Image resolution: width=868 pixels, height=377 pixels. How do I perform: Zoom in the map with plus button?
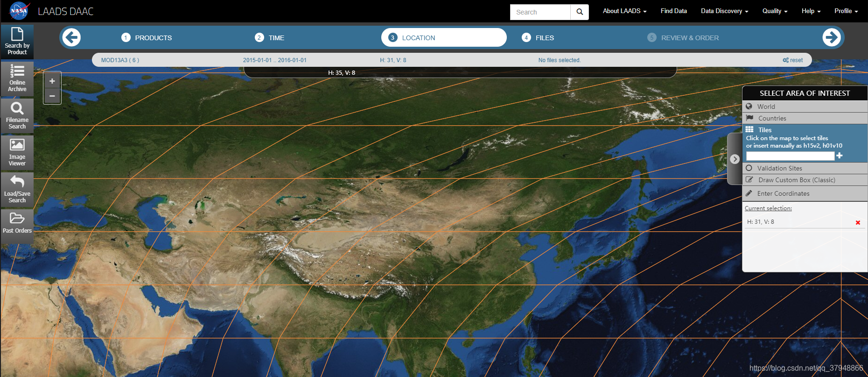pyautogui.click(x=52, y=81)
